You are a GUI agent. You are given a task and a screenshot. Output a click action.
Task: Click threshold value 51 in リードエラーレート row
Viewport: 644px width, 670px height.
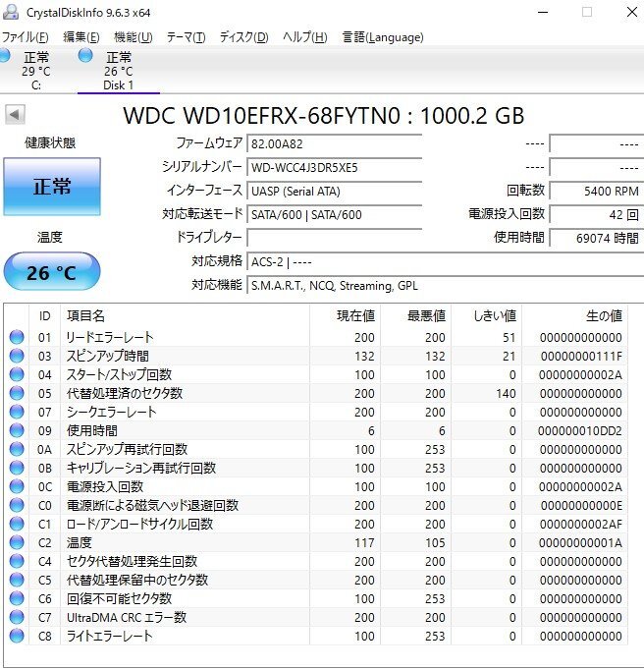509,338
